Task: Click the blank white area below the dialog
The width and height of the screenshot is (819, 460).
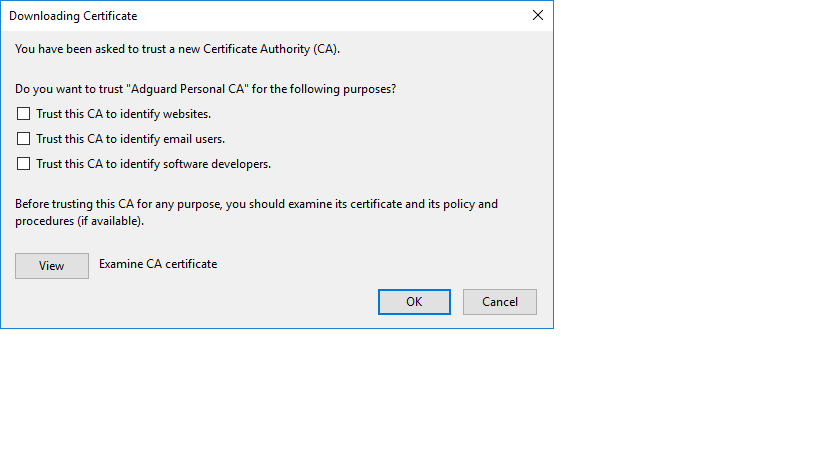Action: 400,400
